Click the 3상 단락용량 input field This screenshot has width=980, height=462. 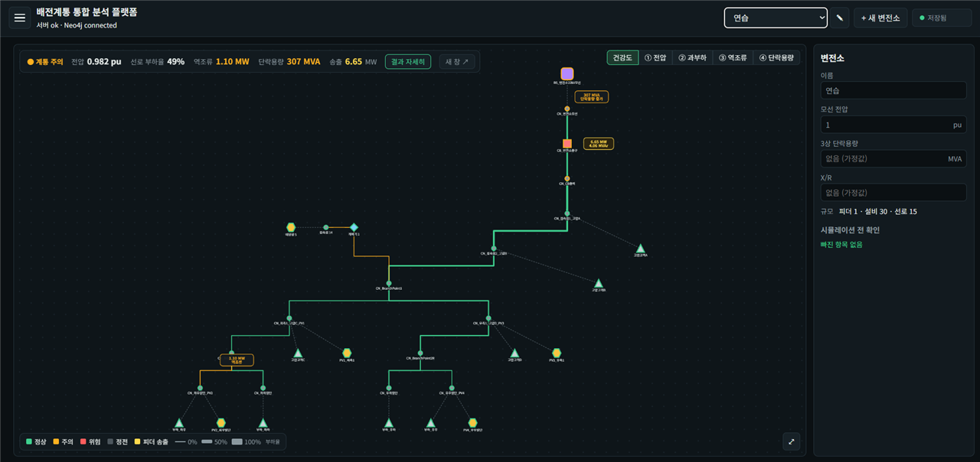(893, 158)
